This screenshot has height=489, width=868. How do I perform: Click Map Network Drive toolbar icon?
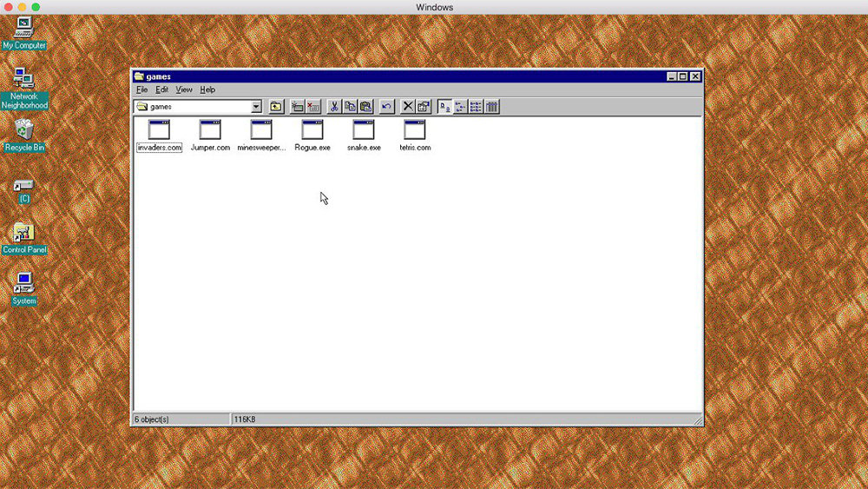[297, 106]
